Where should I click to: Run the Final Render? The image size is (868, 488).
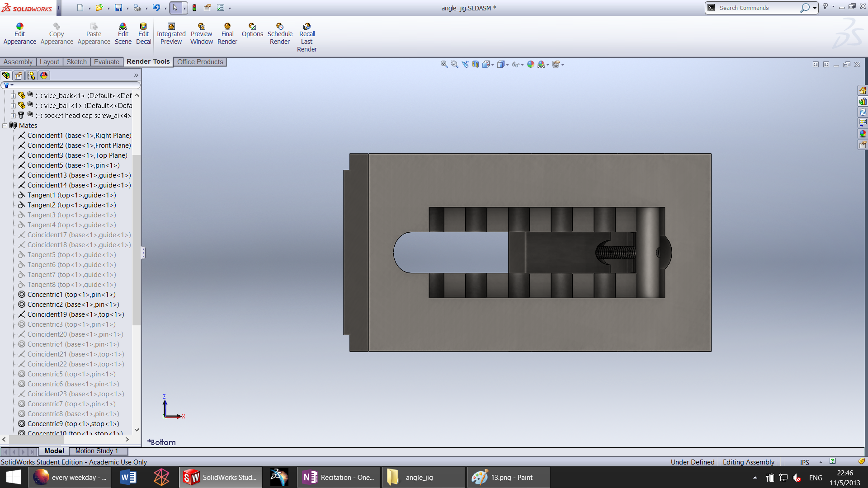227,34
